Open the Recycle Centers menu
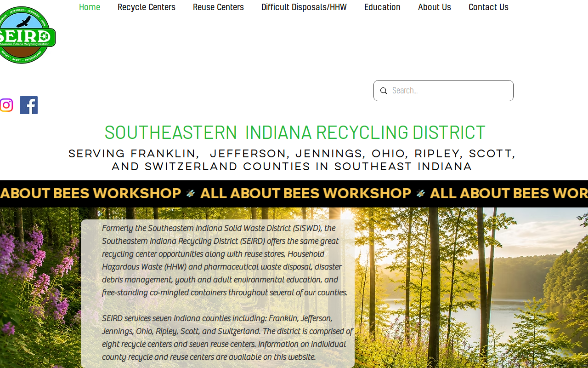 (147, 7)
